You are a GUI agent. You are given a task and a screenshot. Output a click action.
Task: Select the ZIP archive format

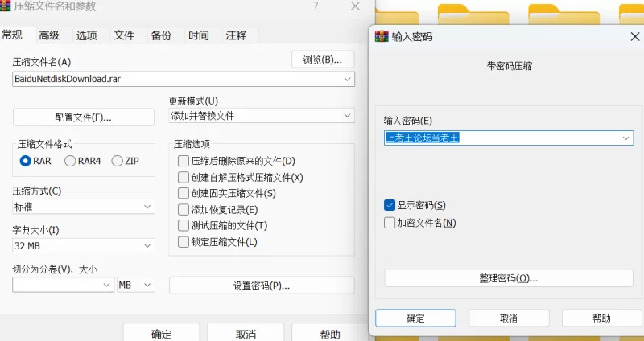tap(118, 161)
